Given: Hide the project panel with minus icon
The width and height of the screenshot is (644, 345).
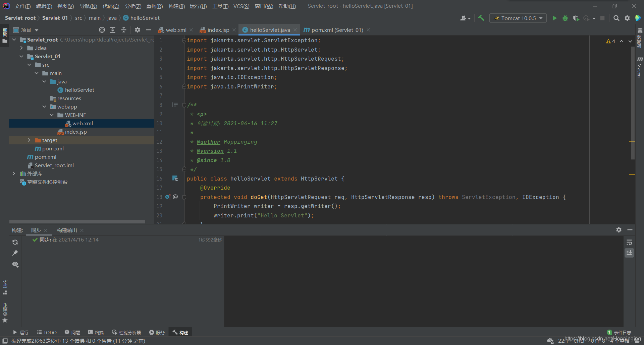Looking at the screenshot, I should pos(149,30).
